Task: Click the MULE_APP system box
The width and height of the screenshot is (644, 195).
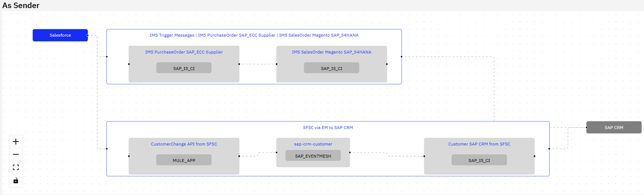Action: (184, 160)
